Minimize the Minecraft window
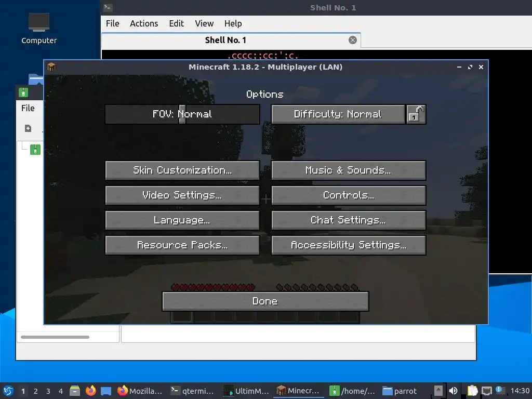532x399 pixels. (459, 67)
